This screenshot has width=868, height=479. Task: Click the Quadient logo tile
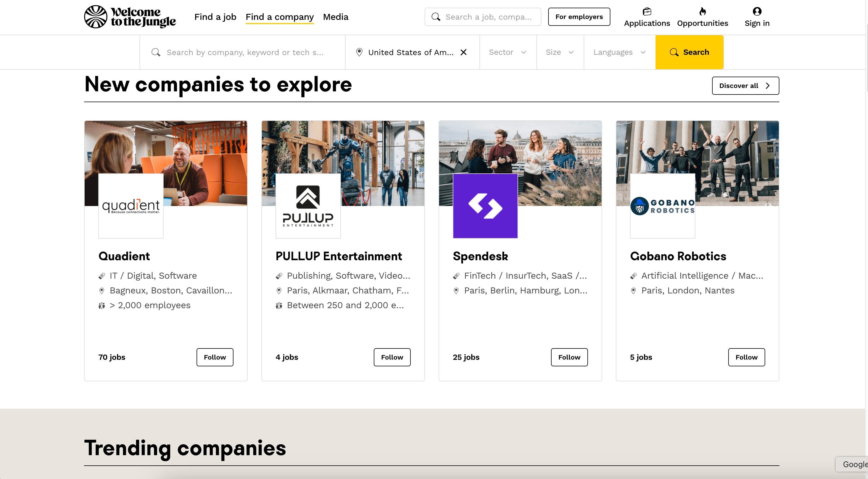click(131, 206)
